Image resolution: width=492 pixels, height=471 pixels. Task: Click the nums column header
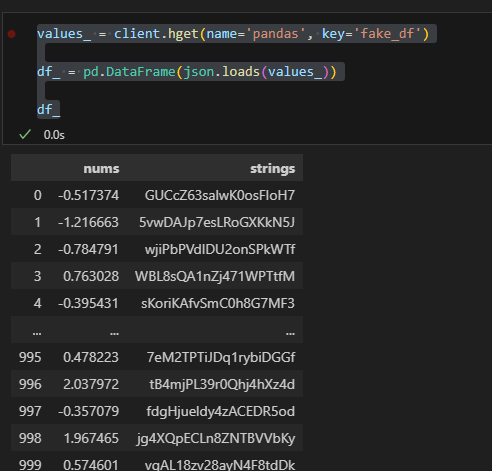coord(101,169)
